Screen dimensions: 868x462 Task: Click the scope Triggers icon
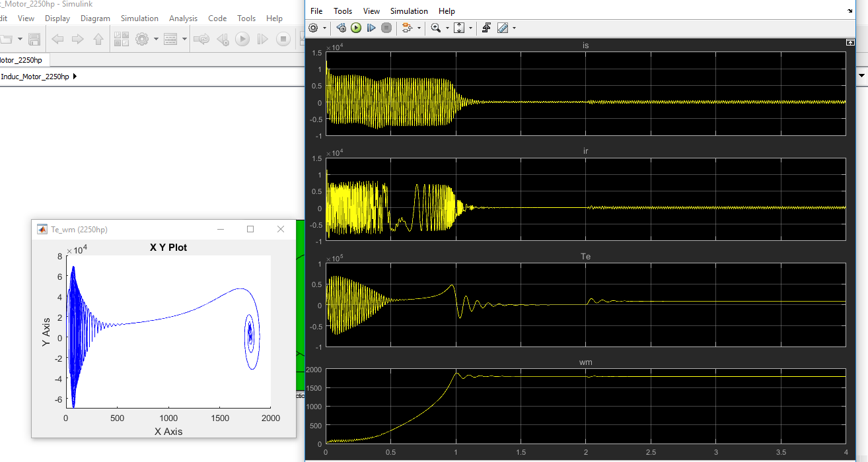click(x=486, y=28)
